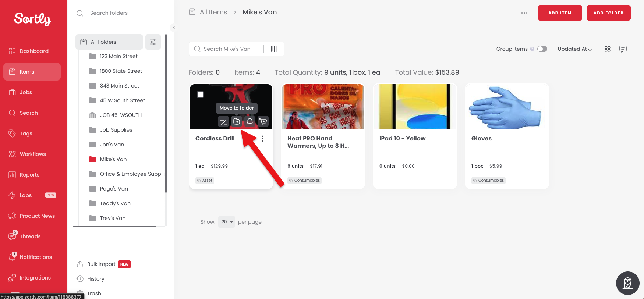Open Workflows in the sidebar
The image size is (644, 299).
click(32, 154)
